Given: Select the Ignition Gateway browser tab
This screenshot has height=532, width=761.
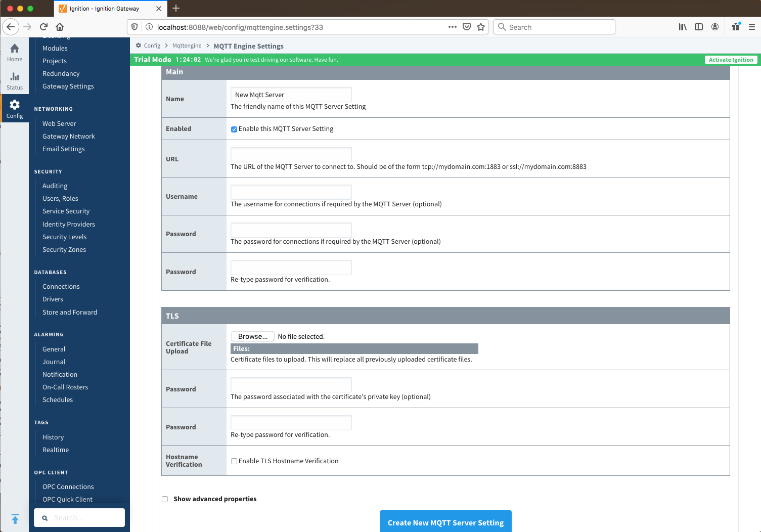Looking at the screenshot, I should coord(110,9).
